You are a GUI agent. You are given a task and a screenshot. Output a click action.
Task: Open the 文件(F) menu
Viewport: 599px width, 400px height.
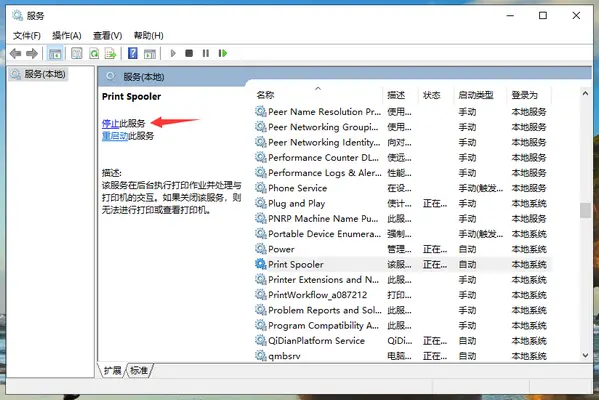27,36
